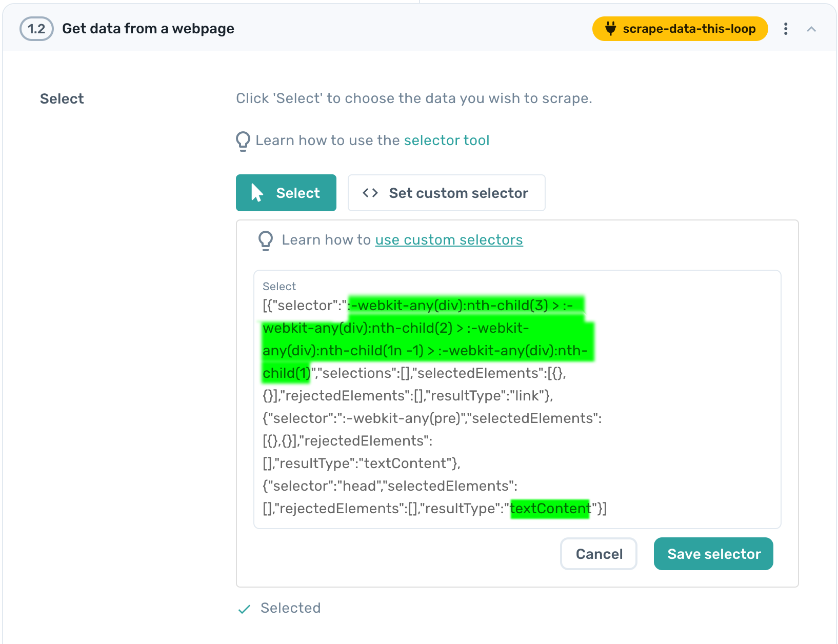Click the Selected status label
This screenshot has height=644, width=838.
[x=290, y=609]
